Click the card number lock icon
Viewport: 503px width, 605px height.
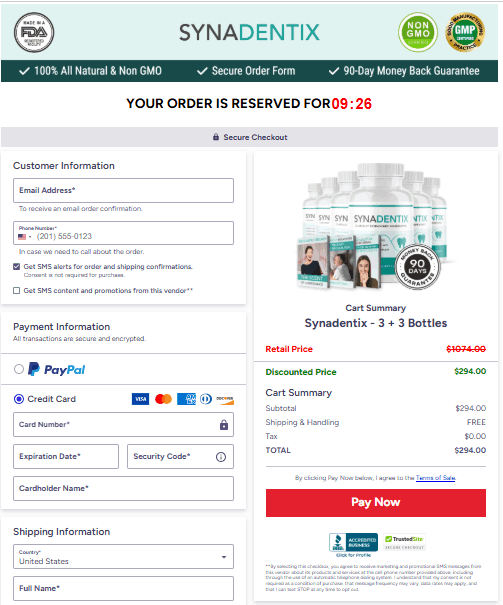point(224,425)
